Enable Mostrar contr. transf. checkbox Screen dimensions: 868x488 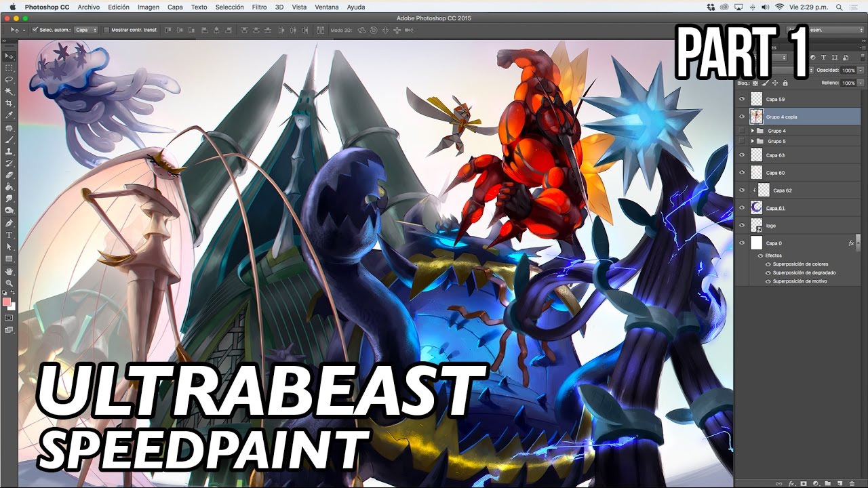106,30
